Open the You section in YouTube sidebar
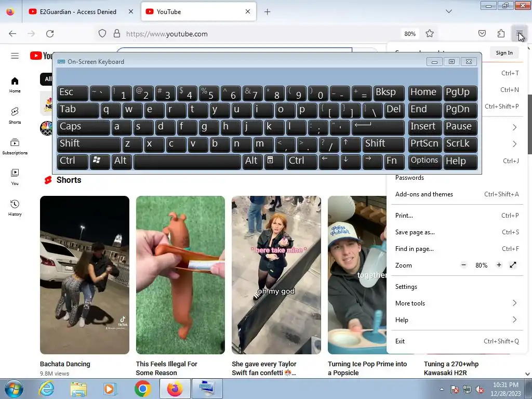 tap(15, 177)
